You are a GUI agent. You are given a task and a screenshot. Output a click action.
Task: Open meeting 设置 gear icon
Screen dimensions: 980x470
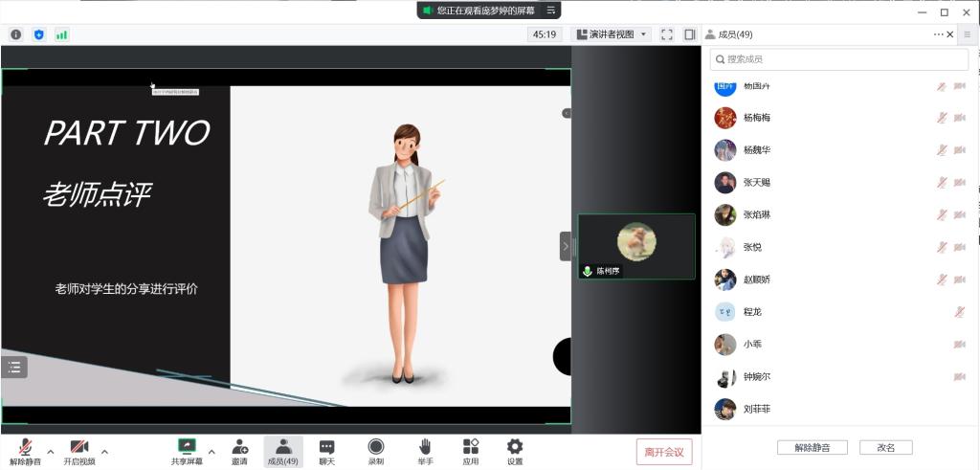click(515, 451)
